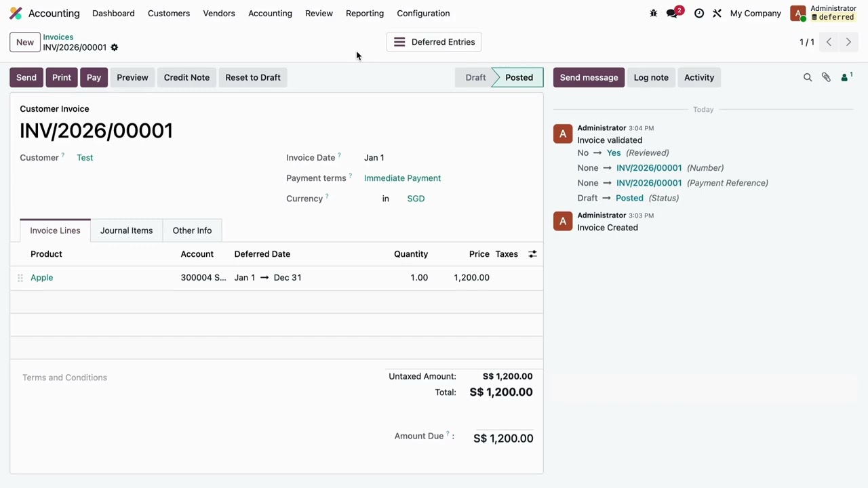Click the Pay button
Viewport: 868px width, 488px height.
94,77
